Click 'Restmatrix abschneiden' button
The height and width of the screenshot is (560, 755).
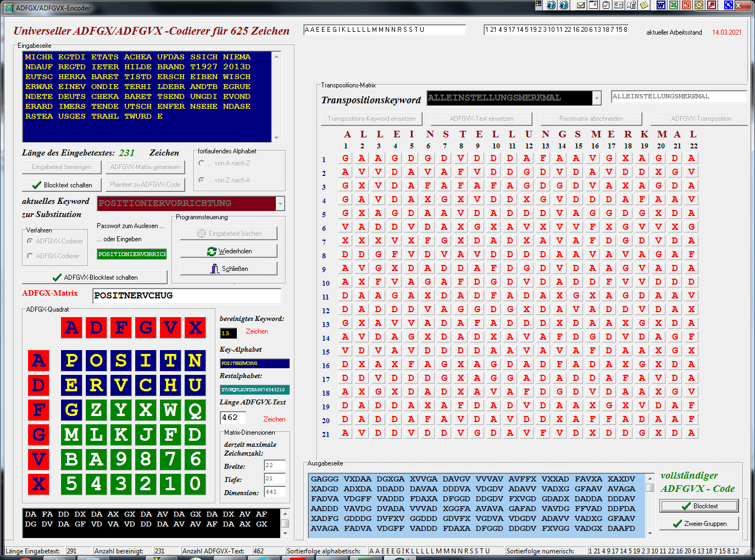pos(591,119)
